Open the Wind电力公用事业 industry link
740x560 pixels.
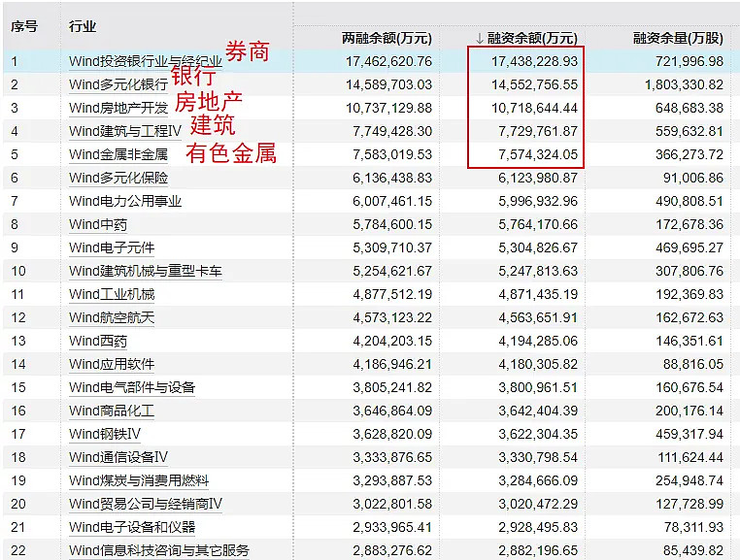click(x=125, y=201)
